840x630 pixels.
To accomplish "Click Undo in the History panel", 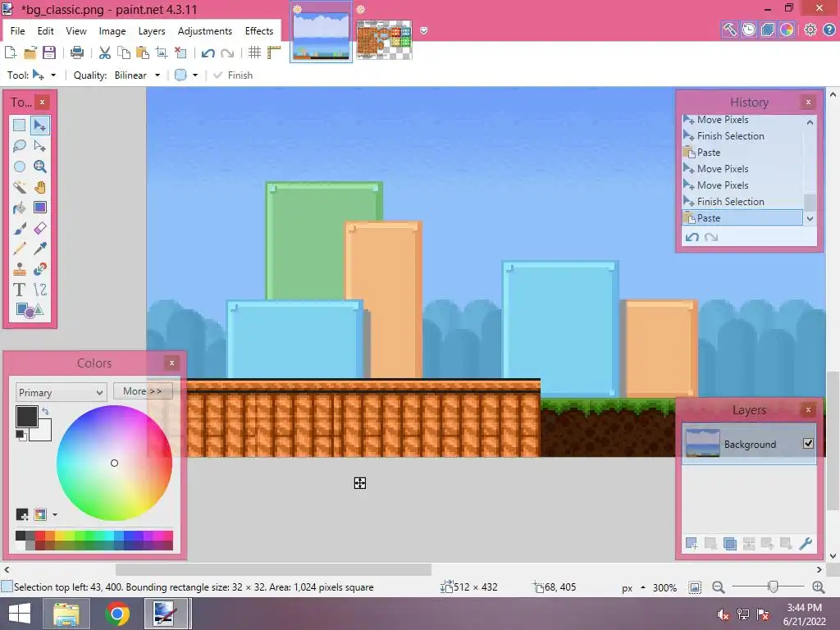I will [x=692, y=237].
